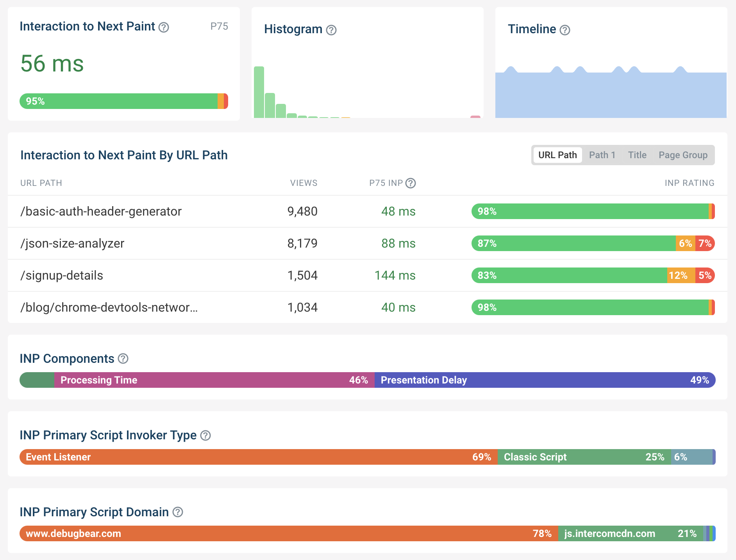Viewport: 736px width, 560px height.
Task: Switch to the Title tab
Action: pos(637,155)
